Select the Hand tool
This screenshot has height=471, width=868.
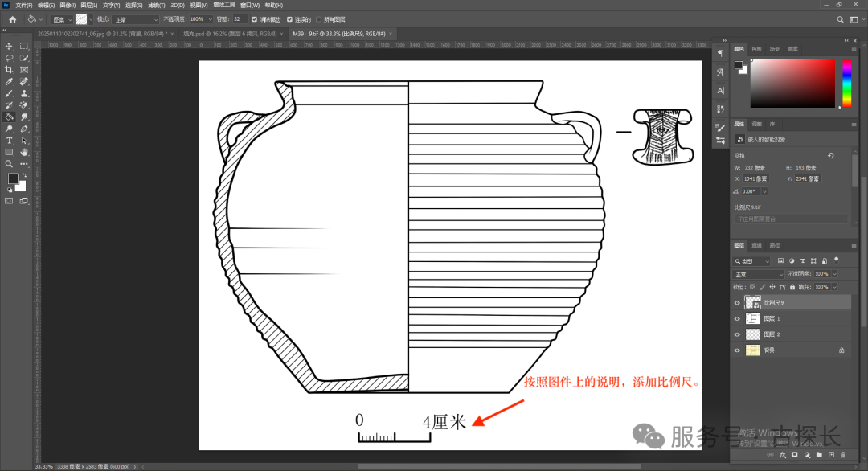click(24, 152)
